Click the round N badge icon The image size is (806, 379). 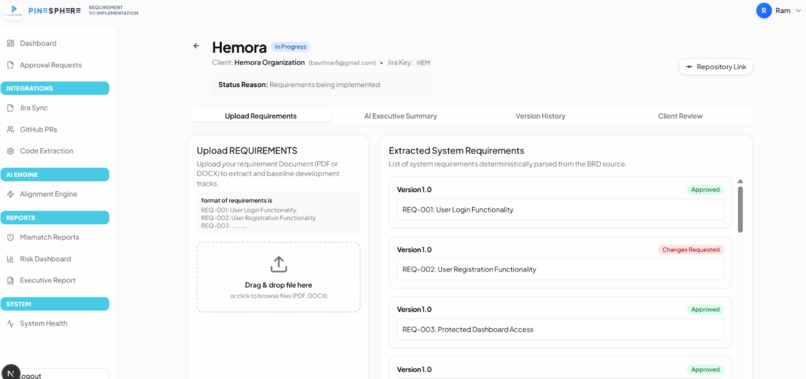pyautogui.click(x=11, y=372)
